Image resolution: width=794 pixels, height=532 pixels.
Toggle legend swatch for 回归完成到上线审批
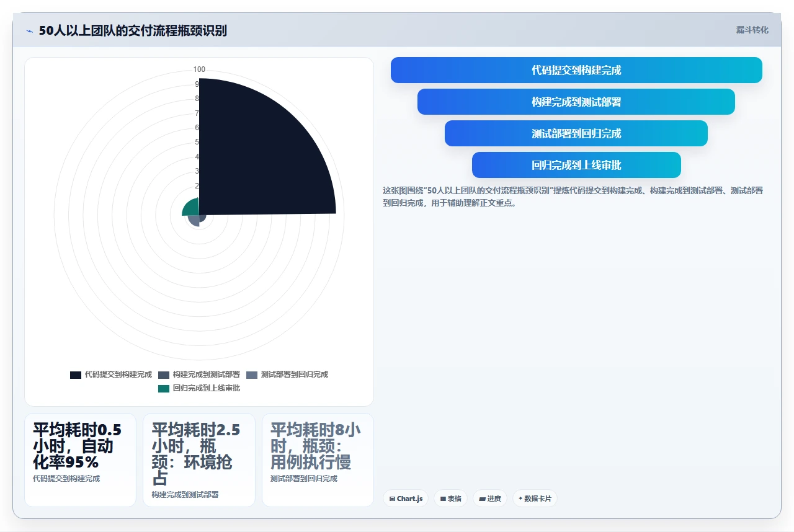(164, 388)
